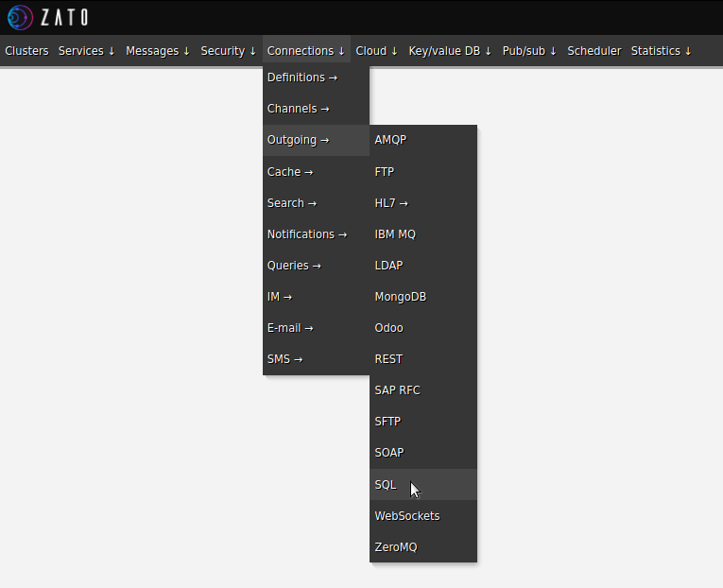Open the Channels submenu

tap(316, 109)
